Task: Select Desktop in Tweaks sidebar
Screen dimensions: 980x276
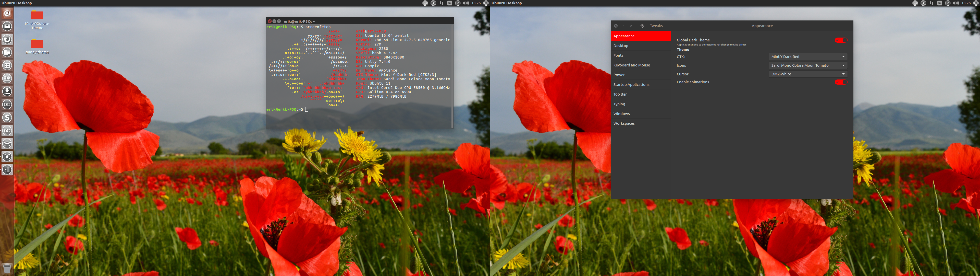Action: (641, 46)
